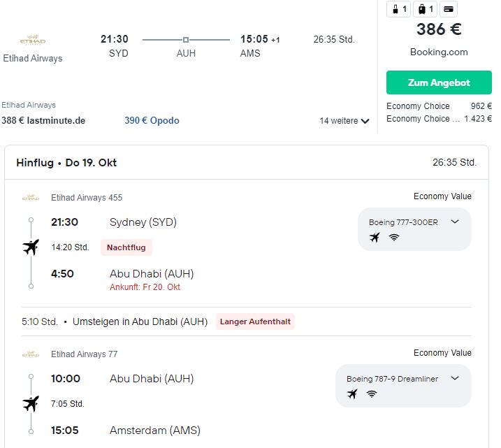Click the Zum Angebot button
This screenshot has width=501, height=448.
pos(439,82)
